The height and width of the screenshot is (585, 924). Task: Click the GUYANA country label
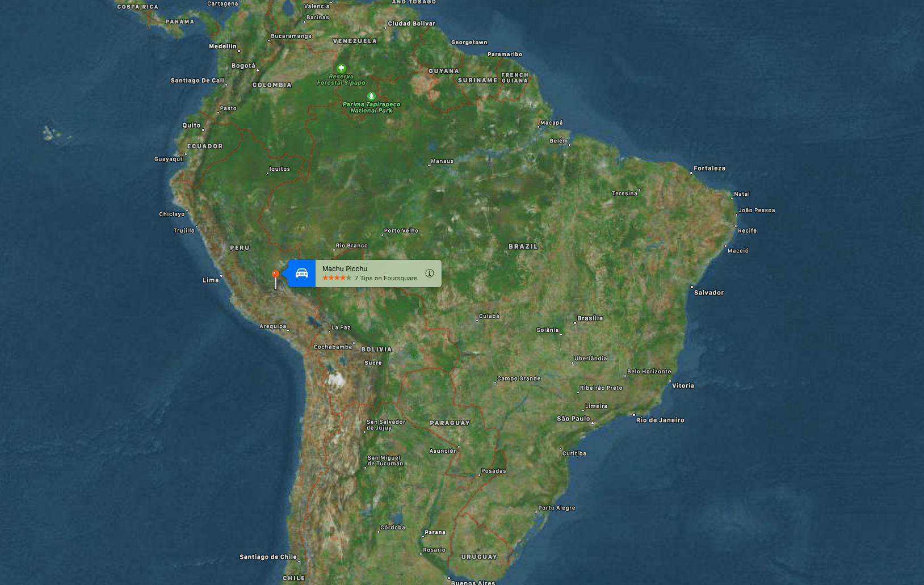pos(444,71)
